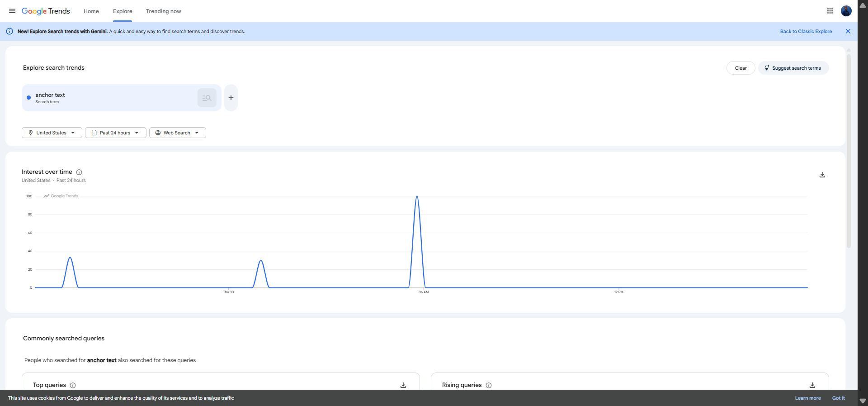Click the browser scrollbar down arrow

pos(863,401)
